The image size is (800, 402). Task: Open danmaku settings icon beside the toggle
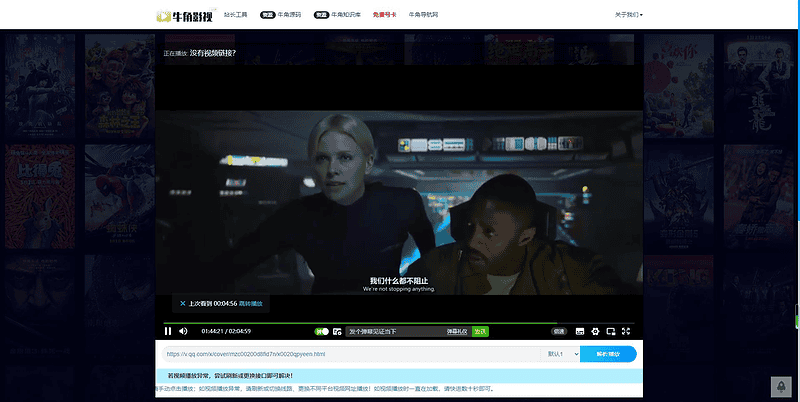point(337,332)
